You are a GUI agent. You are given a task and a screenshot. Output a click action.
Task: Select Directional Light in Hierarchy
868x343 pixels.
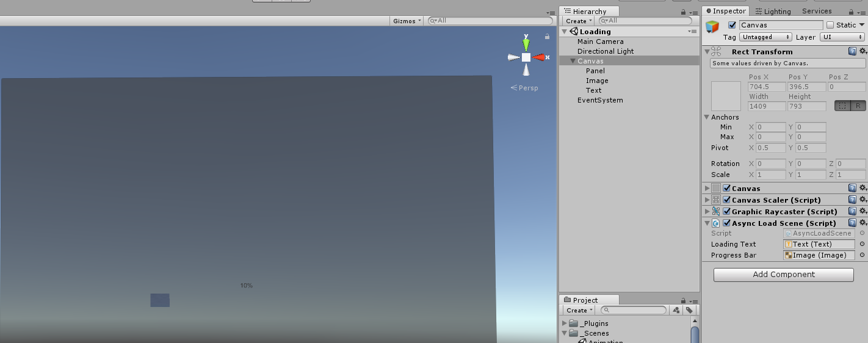pyautogui.click(x=606, y=51)
